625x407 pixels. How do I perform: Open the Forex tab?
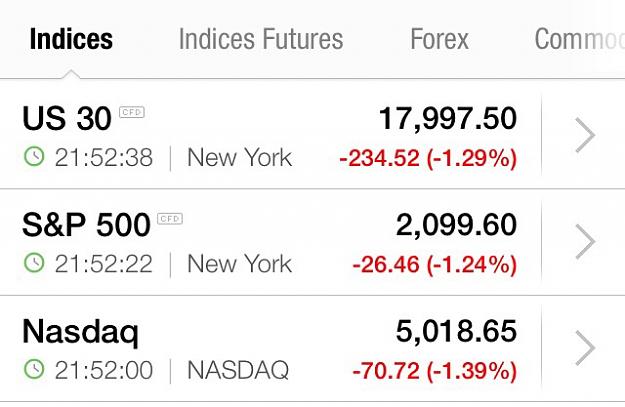[x=440, y=39]
